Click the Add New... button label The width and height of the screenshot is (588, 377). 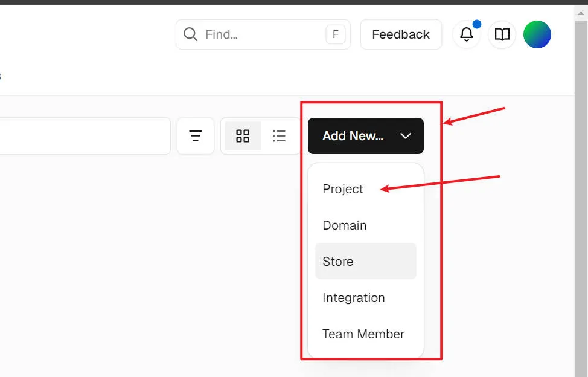tap(353, 136)
